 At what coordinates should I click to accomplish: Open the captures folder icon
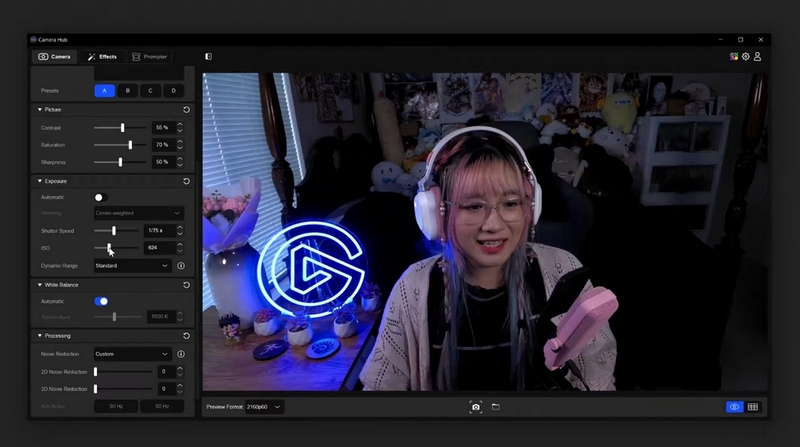495,407
